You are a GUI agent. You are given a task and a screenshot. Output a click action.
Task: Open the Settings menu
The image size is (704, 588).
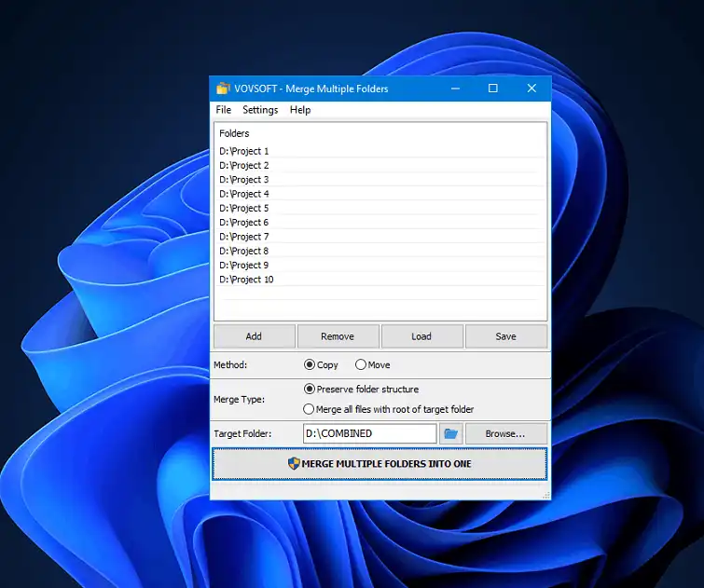pyautogui.click(x=260, y=110)
